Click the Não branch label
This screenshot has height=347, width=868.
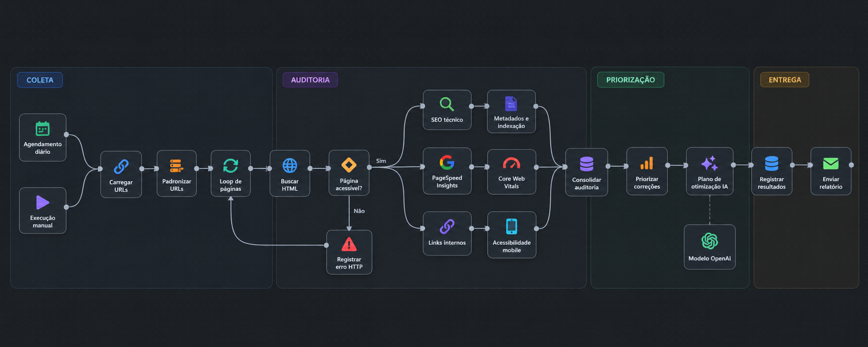[x=359, y=211]
